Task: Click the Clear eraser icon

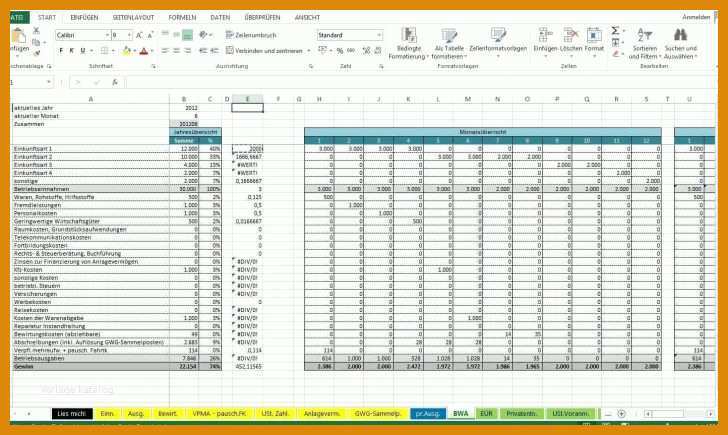Action: point(615,54)
